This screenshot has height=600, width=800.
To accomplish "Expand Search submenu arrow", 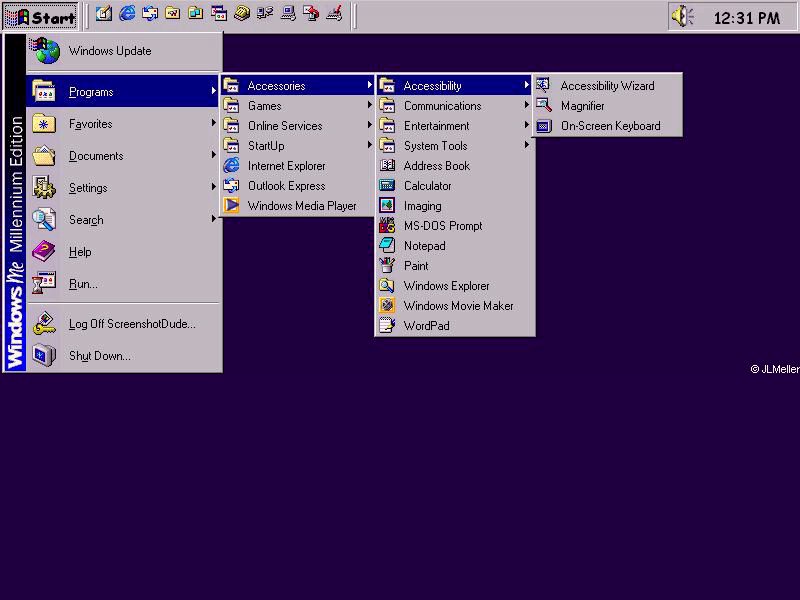I will [213, 218].
